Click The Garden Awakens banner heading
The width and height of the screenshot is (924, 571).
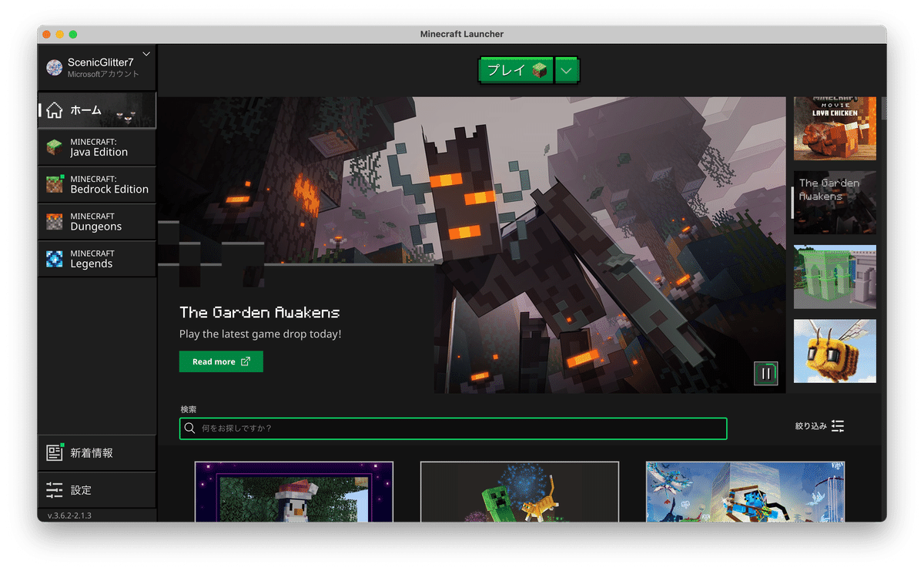coord(259,312)
